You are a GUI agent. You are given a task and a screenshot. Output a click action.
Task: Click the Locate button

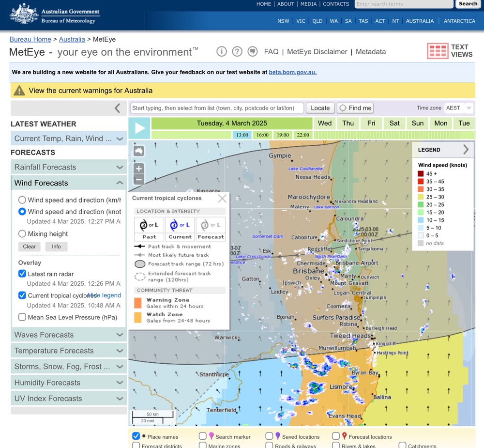point(320,108)
